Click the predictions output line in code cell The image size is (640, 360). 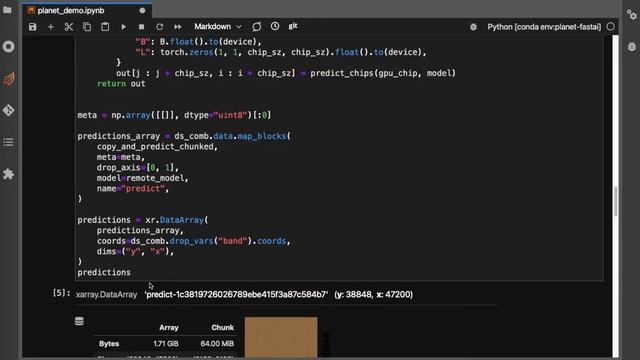[104, 272]
